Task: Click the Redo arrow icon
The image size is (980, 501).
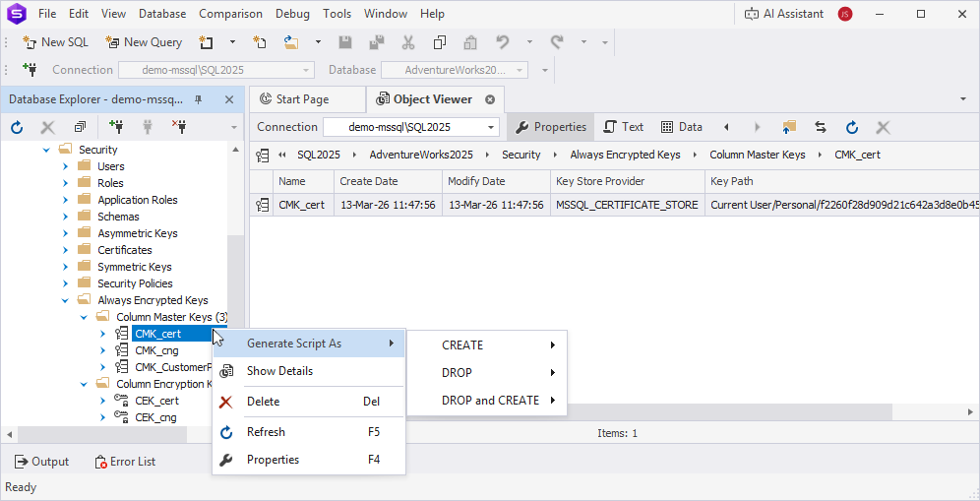Action: pos(557,42)
